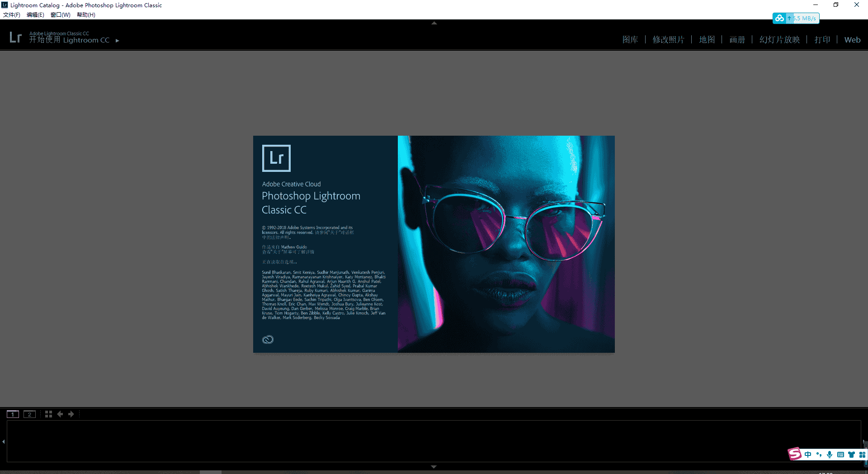Open the Sogou virtual keyboard icon
The image size is (868, 474).
(x=840, y=455)
